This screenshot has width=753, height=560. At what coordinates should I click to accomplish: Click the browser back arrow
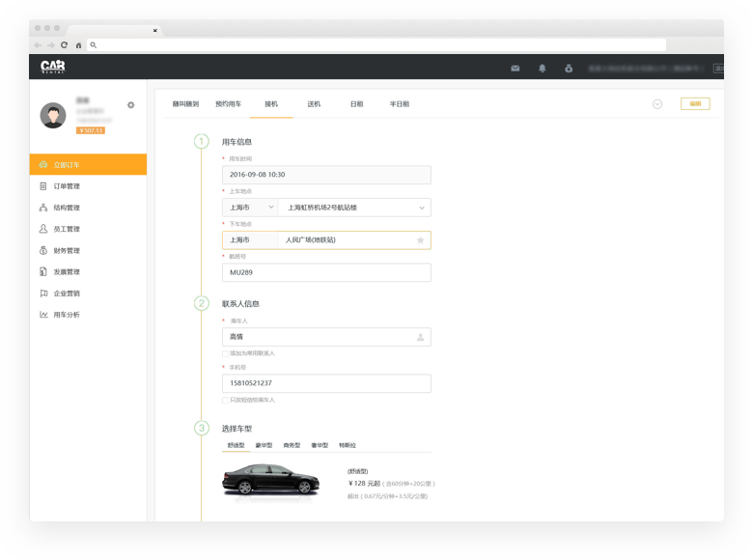click(x=38, y=45)
